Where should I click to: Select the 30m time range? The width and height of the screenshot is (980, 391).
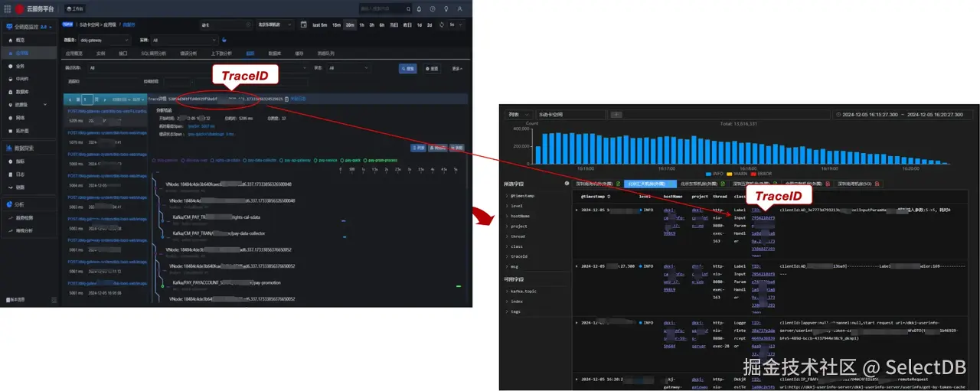(350, 24)
